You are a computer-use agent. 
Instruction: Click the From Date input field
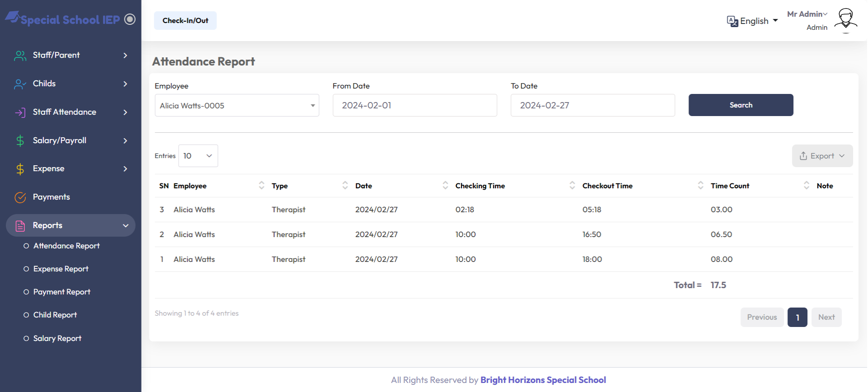coord(415,106)
